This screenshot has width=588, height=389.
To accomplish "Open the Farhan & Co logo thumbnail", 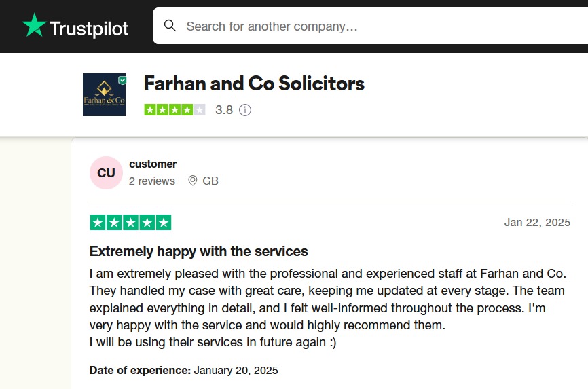I will [x=103, y=95].
